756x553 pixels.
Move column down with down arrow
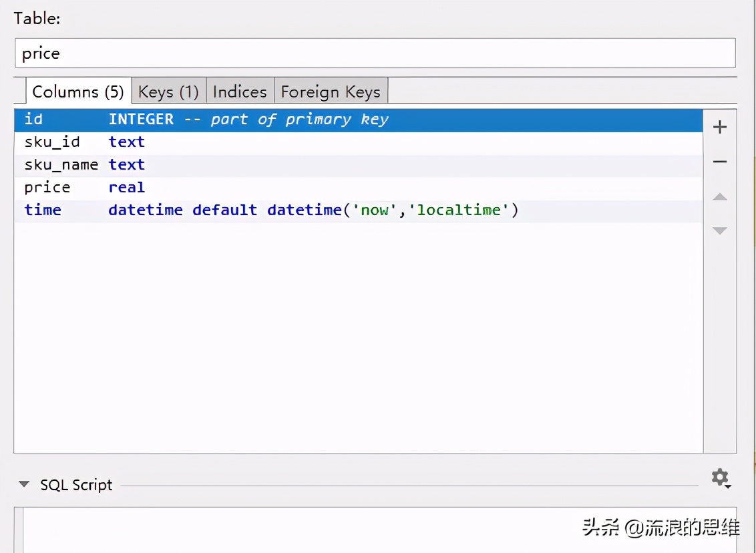(720, 230)
